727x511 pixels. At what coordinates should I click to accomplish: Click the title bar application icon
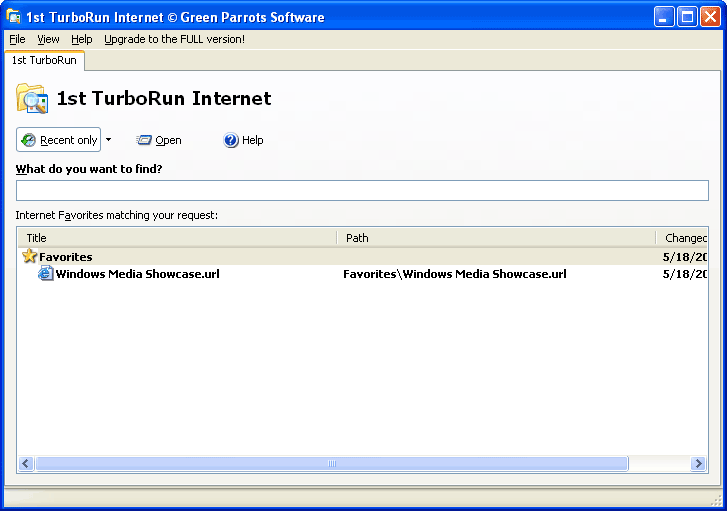tap(13, 16)
